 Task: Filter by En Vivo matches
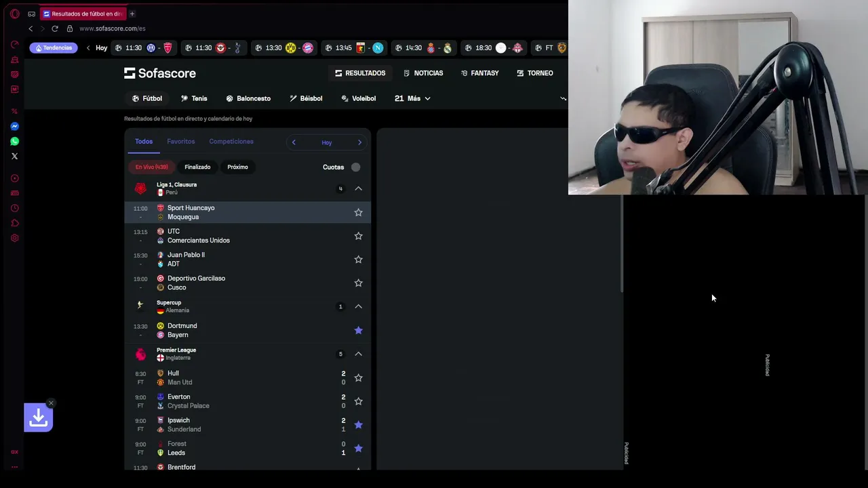point(151,167)
